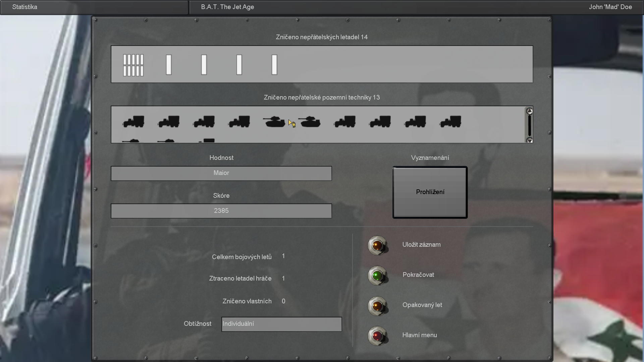The image size is (644, 362).
Task: Click the Skóre 2385 field
Action: point(221,211)
